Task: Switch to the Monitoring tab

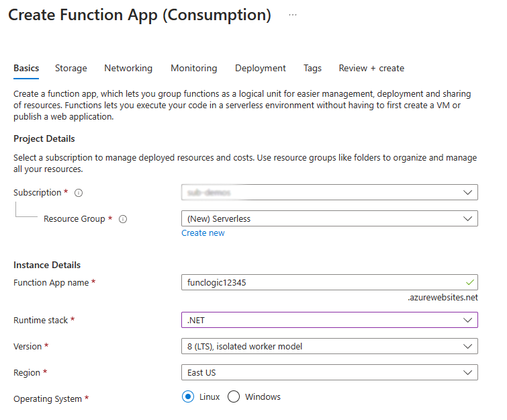Action: click(194, 69)
